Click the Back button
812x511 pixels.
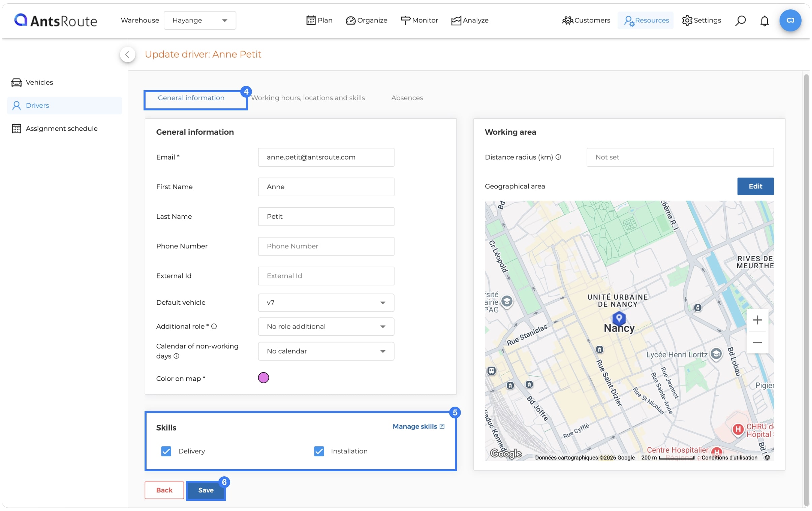click(164, 490)
